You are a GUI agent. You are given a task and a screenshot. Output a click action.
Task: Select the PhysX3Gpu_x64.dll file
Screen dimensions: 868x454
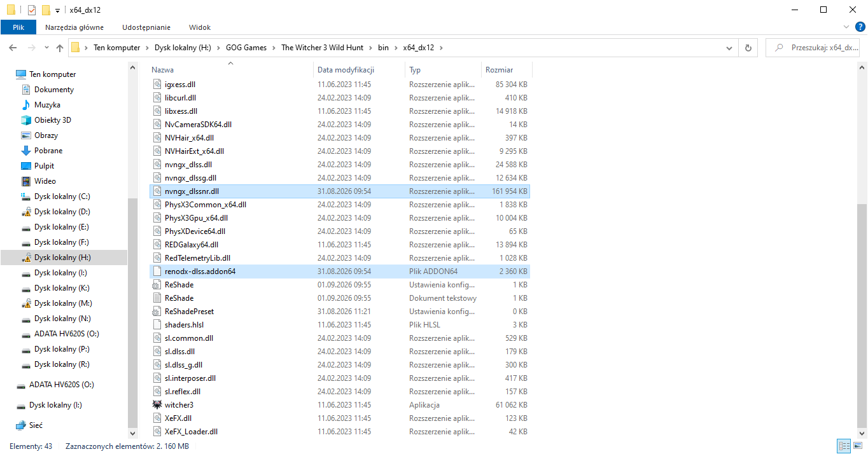339,218
